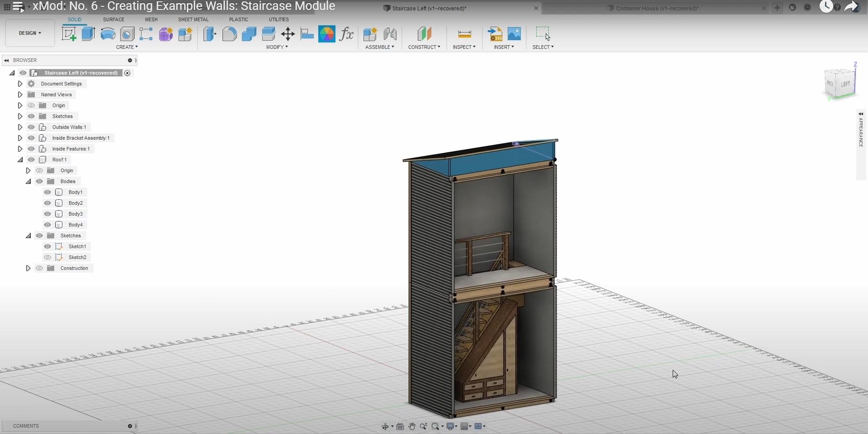
Task: Select the Create Sketch tool
Action: [x=69, y=34]
